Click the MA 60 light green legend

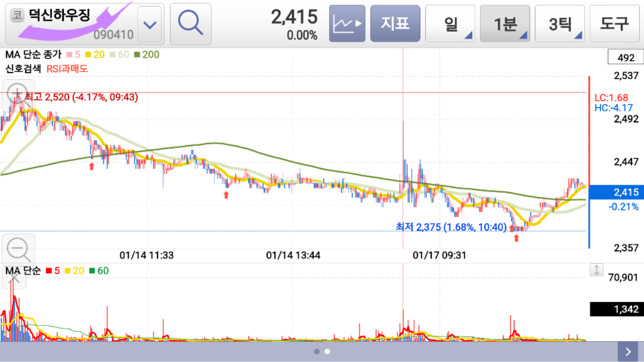tap(119, 54)
